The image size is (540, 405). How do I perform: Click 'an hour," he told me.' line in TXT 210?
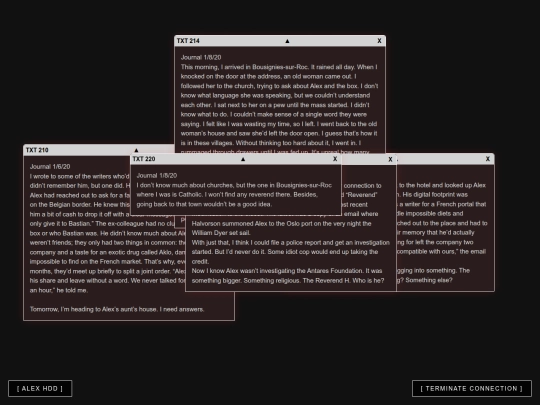[59, 290]
